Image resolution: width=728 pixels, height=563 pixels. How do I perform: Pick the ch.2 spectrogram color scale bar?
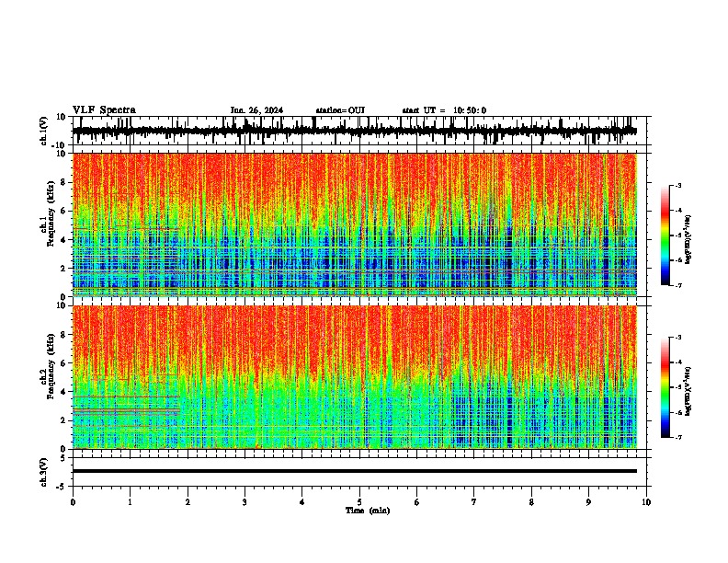pos(665,387)
